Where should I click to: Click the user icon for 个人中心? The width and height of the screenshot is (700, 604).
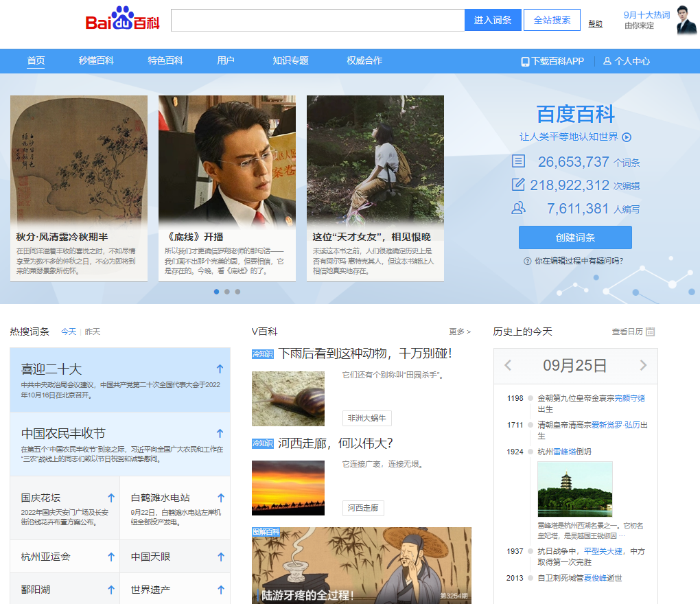(x=607, y=61)
